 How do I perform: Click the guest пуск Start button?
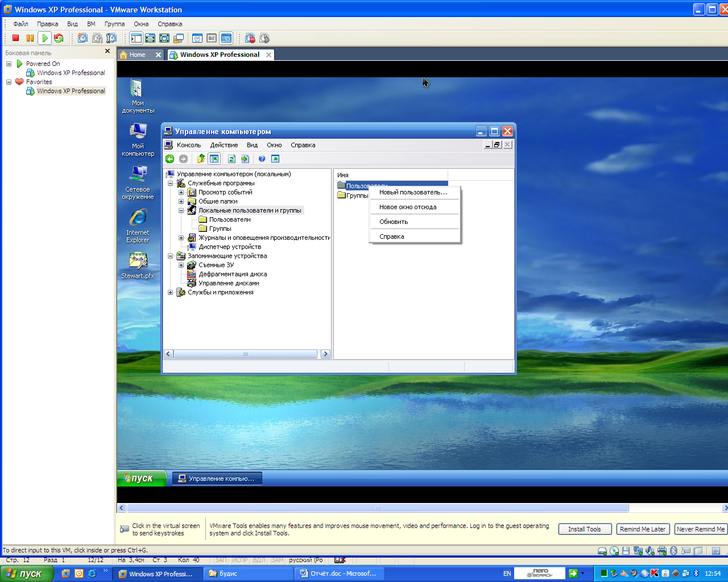[x=142, y=478]
